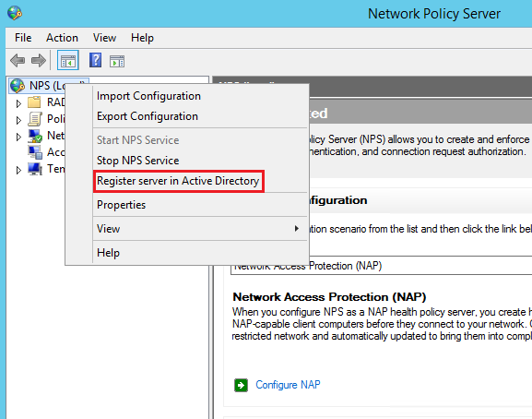Select the NPS (Local) globe icon
Viewport: 532px width, 419px height.
(18, 86)
